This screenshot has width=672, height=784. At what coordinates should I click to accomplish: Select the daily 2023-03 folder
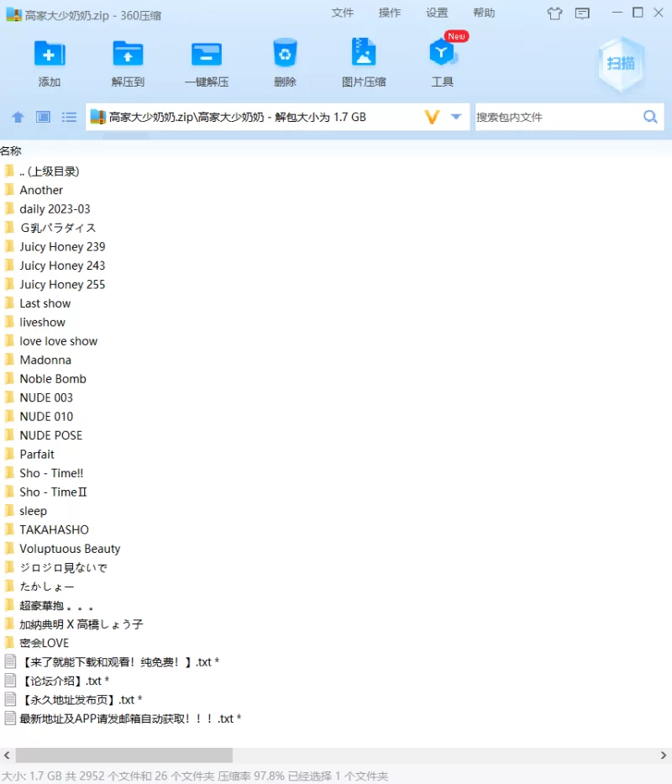[x=55, y=209]
